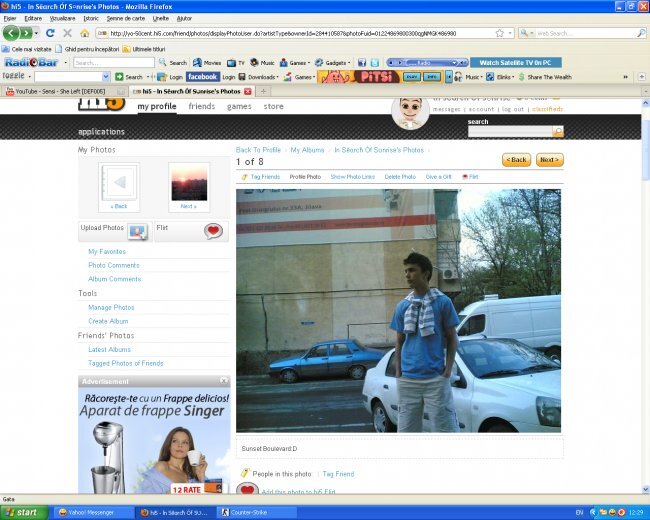Open the back/forward history dropdown arrow
The width and height of the screenshot is (650, 520).
point(36,33)
